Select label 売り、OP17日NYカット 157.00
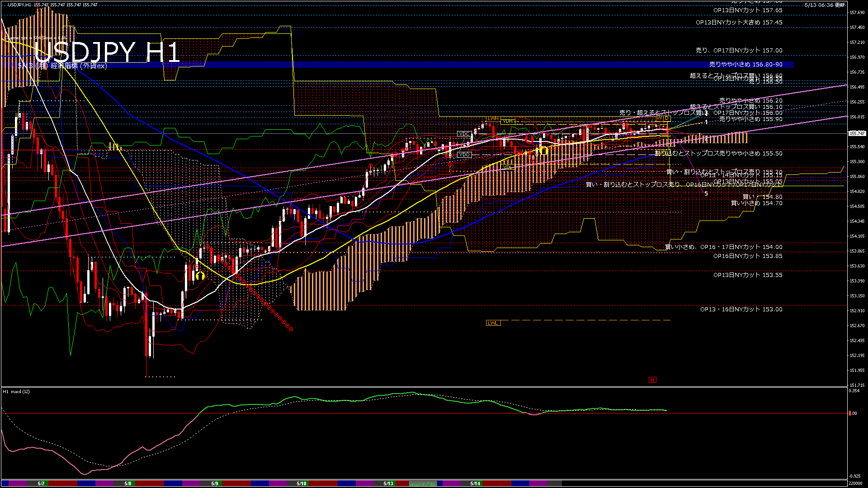This screenshot has height=488, width=868. pos(739,50)
